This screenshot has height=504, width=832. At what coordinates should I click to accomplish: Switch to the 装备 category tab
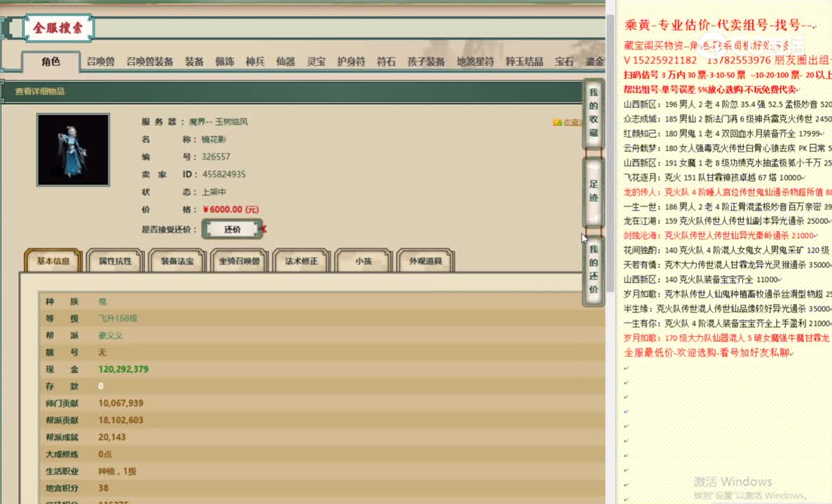(x=194, y=62)
